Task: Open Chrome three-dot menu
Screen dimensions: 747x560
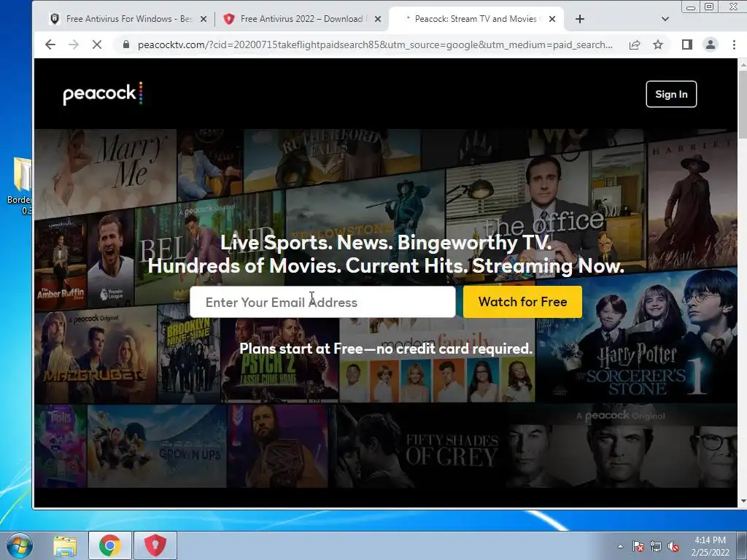Action: (734, 44)
